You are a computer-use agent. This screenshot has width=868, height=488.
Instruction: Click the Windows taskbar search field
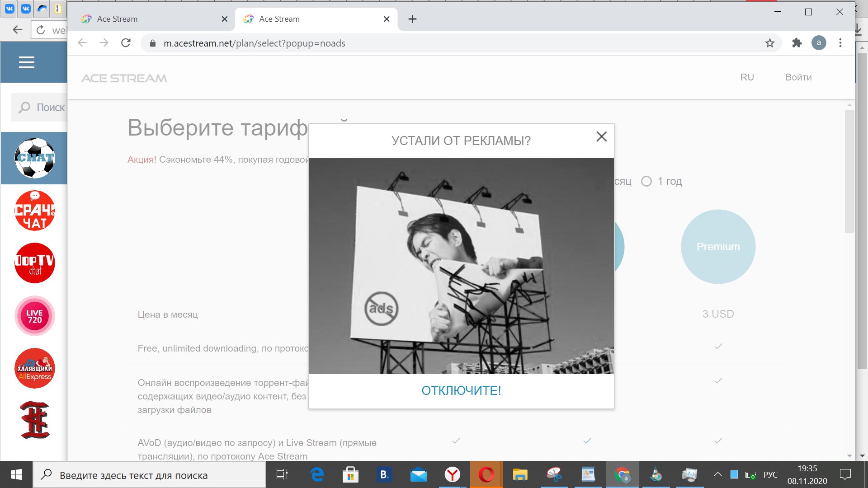(x=149, y=475)
